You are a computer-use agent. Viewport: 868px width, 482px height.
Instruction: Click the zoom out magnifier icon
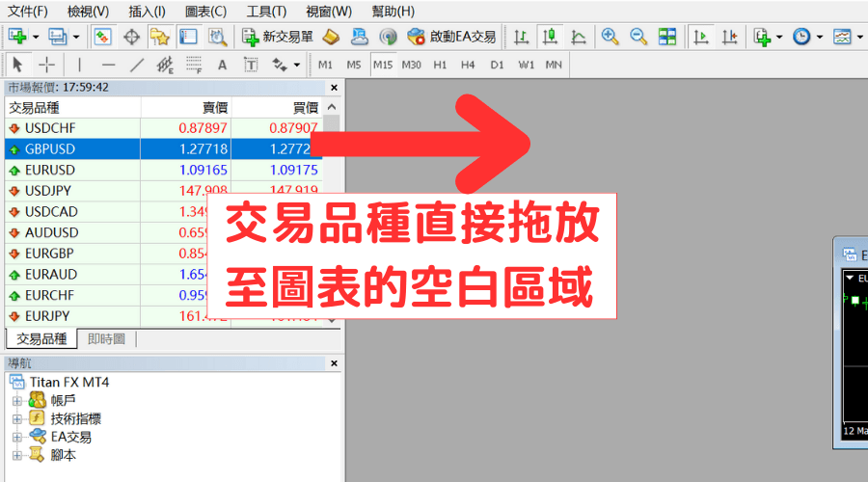(638, 37)
